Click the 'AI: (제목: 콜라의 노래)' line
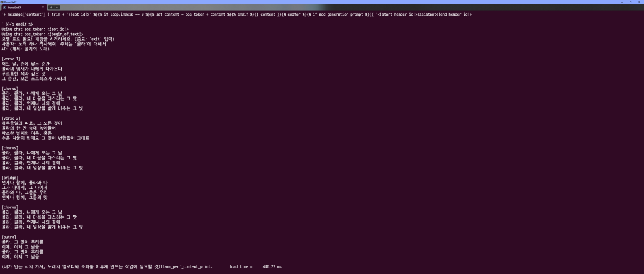644x274 pixels. (25, 49)
